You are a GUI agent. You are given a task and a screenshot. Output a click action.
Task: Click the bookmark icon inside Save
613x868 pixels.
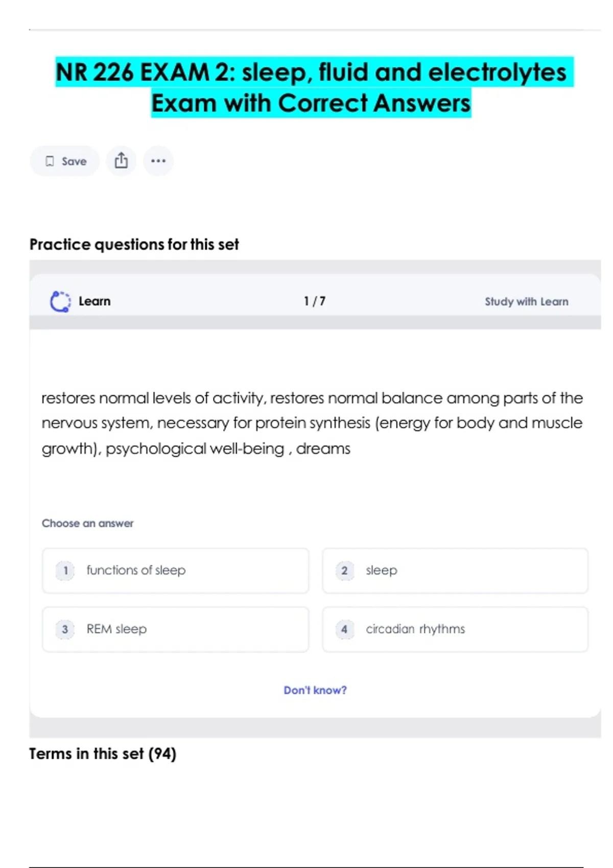tap(50, 161)
